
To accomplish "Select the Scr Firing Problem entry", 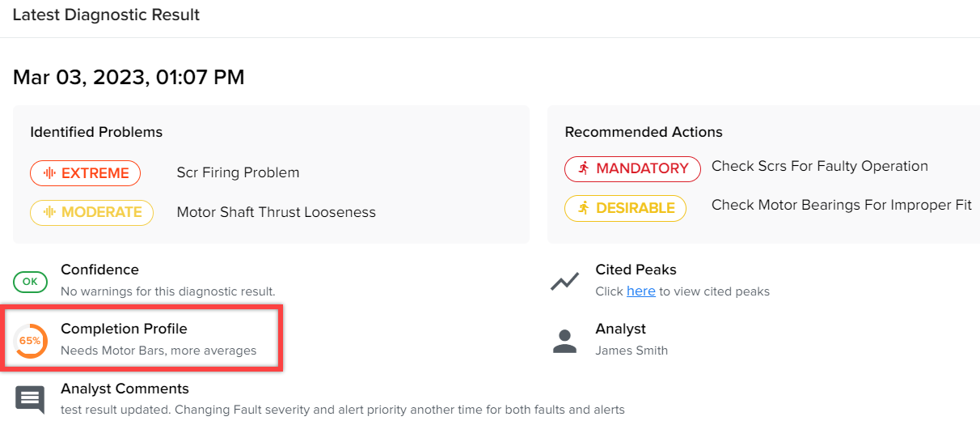I will click(238, 172).
